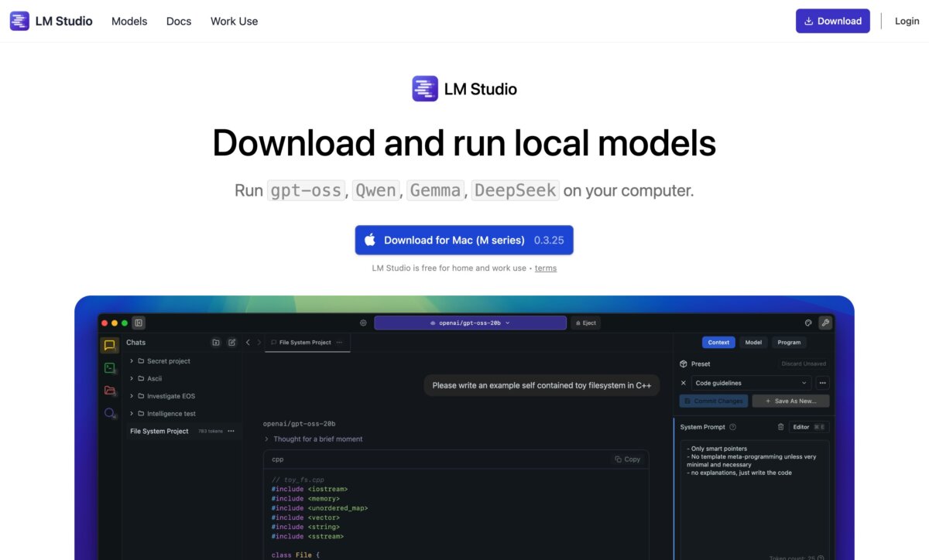Viewport: 929px width, 560px height.
Task: Click Download for Mac (M series) button
Action: coord(463,240)
